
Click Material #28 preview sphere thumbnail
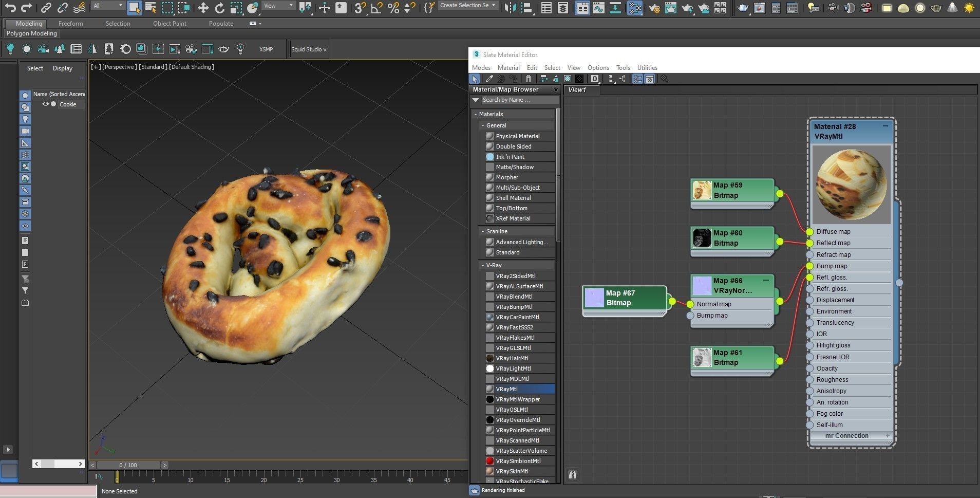(852, 185)
